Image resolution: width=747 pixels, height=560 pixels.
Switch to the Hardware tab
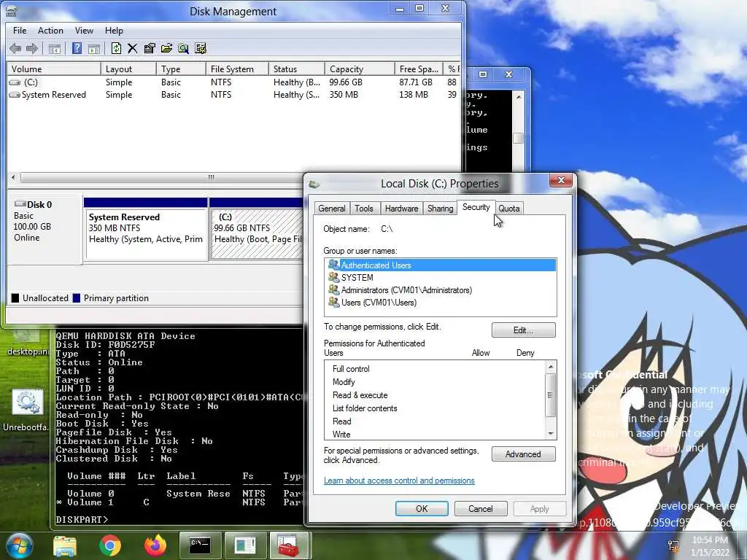[x=402, y=209]
